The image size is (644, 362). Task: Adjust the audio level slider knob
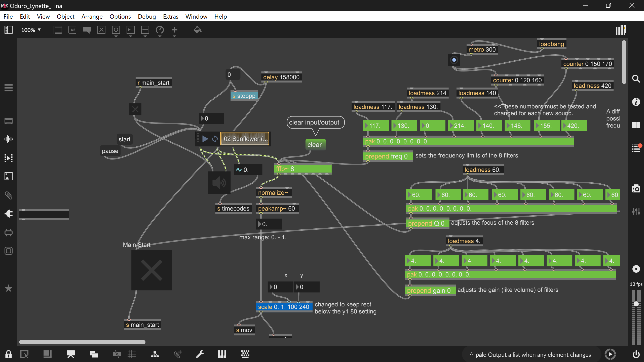[636, 304]
